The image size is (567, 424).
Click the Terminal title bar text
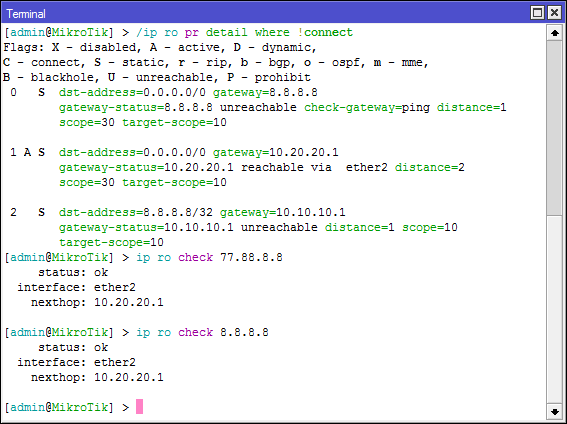tap(26, 14)
